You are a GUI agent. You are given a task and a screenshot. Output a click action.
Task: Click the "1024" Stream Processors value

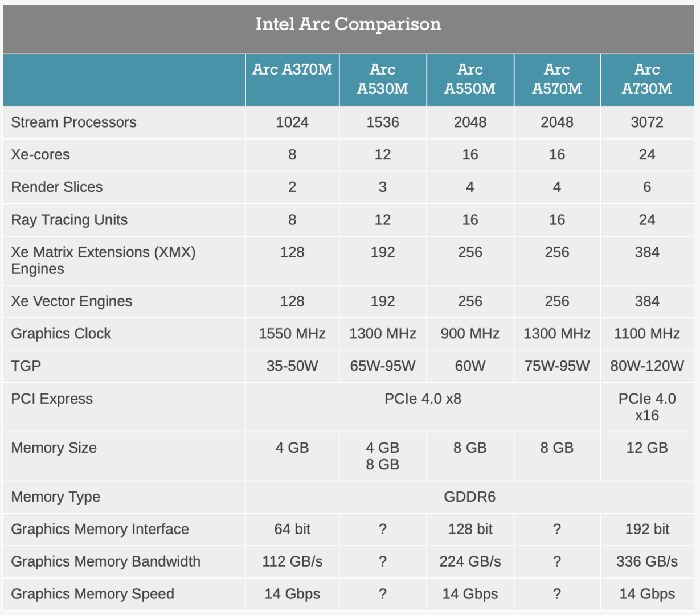tap(292, 122)
